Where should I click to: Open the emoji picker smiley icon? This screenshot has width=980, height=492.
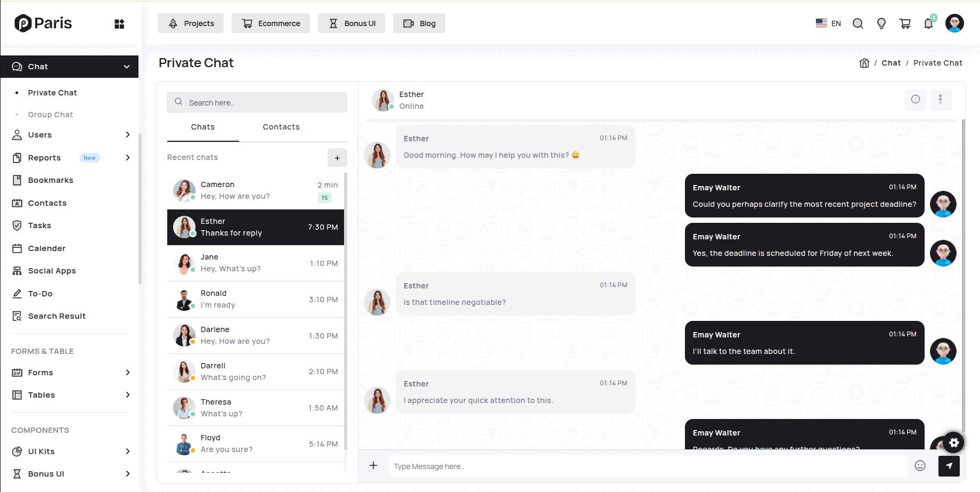[x=920, y=466]
